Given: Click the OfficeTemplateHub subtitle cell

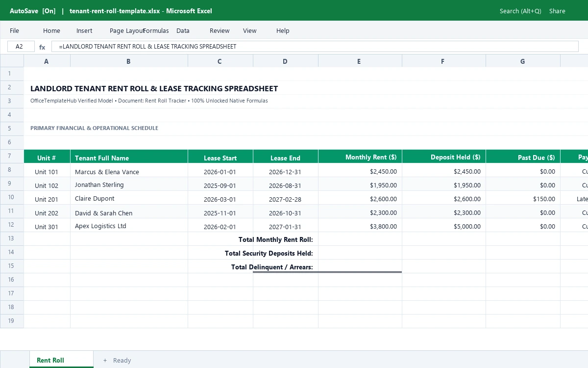Looking at the screenshot, I should (x=149, y=101).
